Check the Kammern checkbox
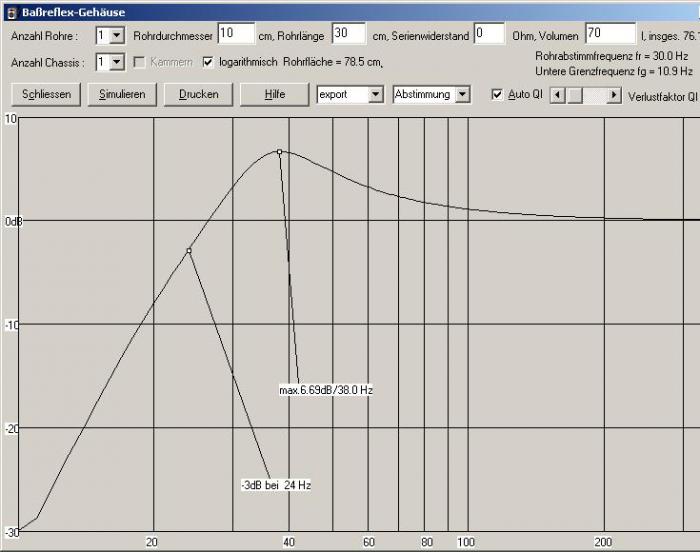The image size is (700, 552). click(x=140, y=62)
